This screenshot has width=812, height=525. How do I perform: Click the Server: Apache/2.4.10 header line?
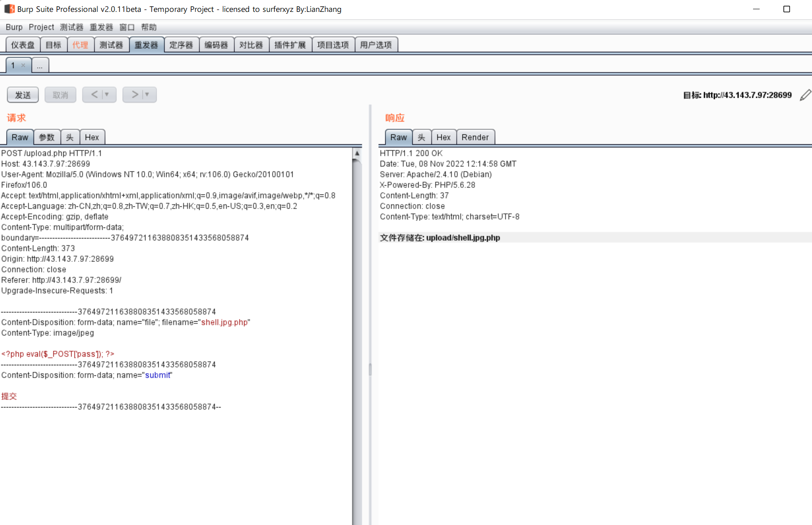coord(436,175)
